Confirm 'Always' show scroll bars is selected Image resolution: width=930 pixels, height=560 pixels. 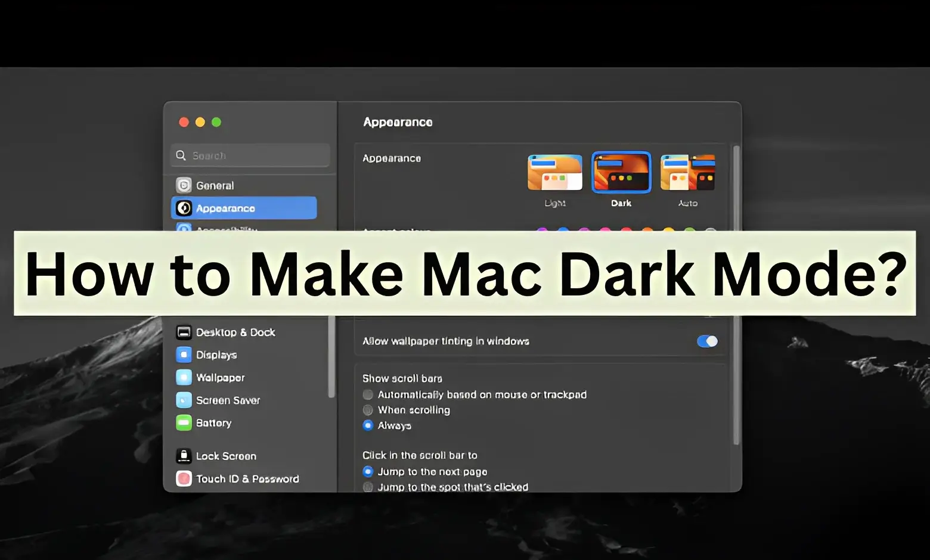tap(368, 425)
